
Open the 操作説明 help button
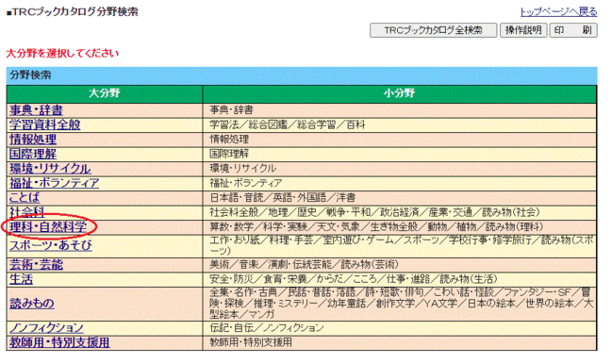[523, 30]
